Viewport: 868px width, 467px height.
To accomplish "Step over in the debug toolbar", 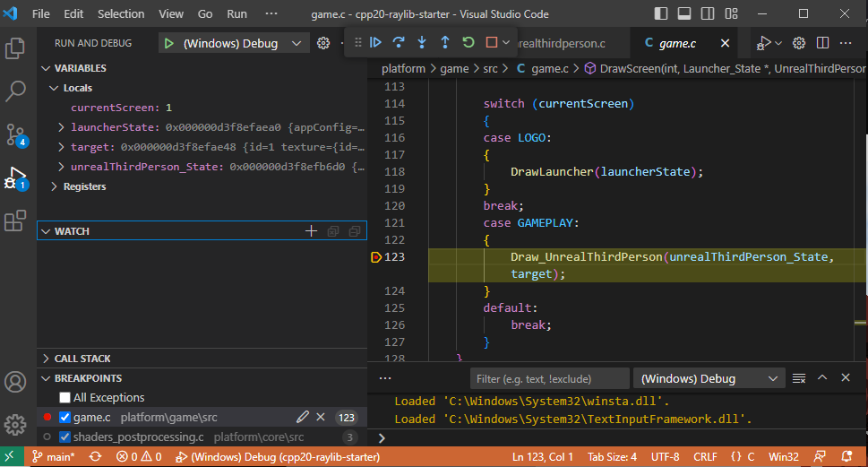I will click(399, 42).
